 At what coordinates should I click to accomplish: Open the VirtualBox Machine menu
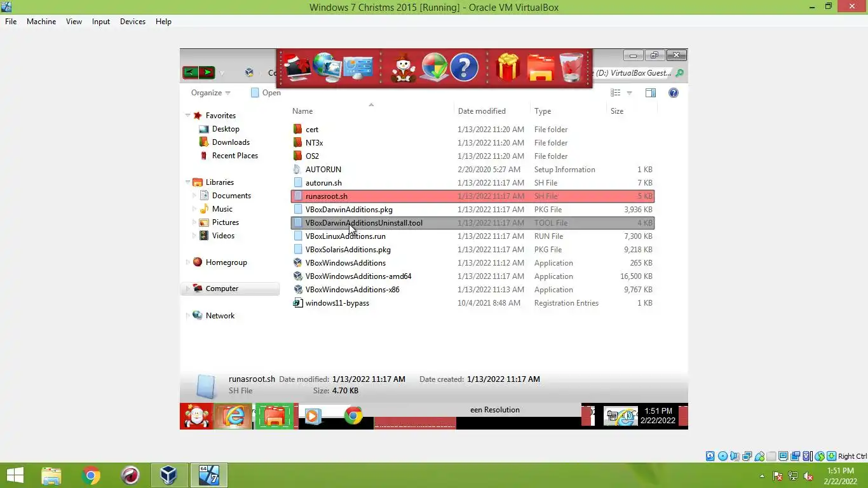pos(41,21)
